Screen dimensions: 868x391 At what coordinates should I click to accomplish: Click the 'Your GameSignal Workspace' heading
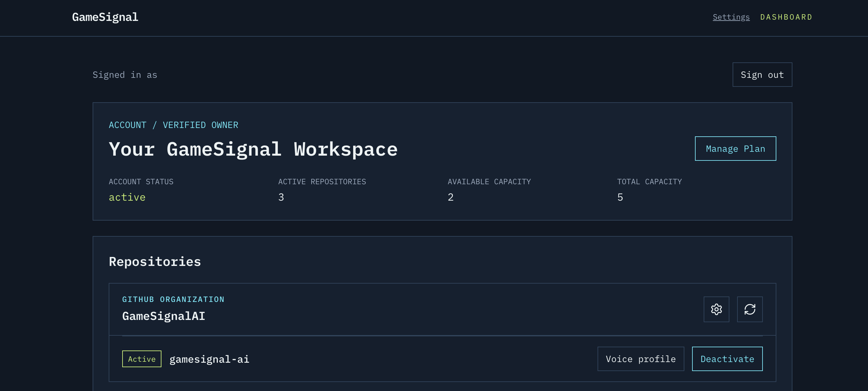(x=253, y=149)
